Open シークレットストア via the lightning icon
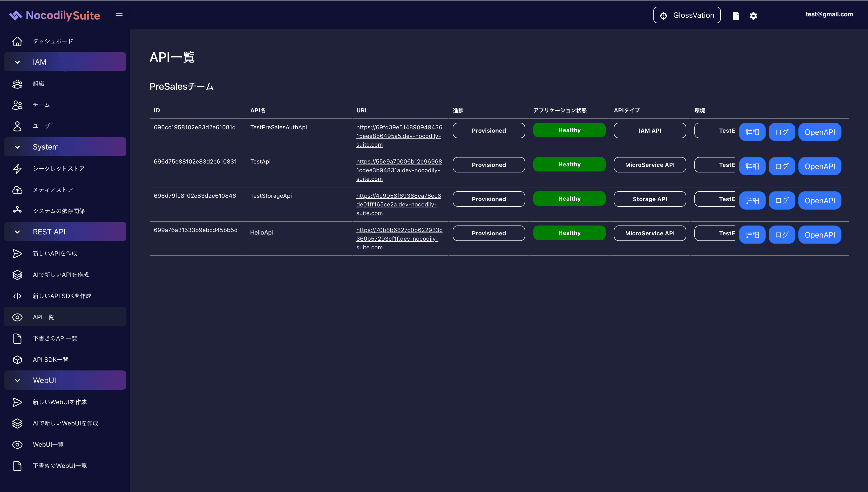Viewport: 868px width, 492px height. [18, 168]
